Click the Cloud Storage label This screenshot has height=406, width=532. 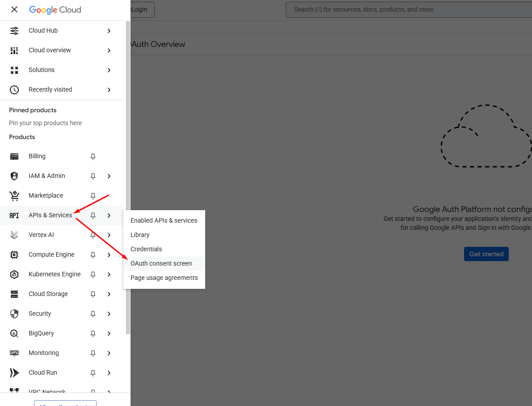click(x=48, y=294)
